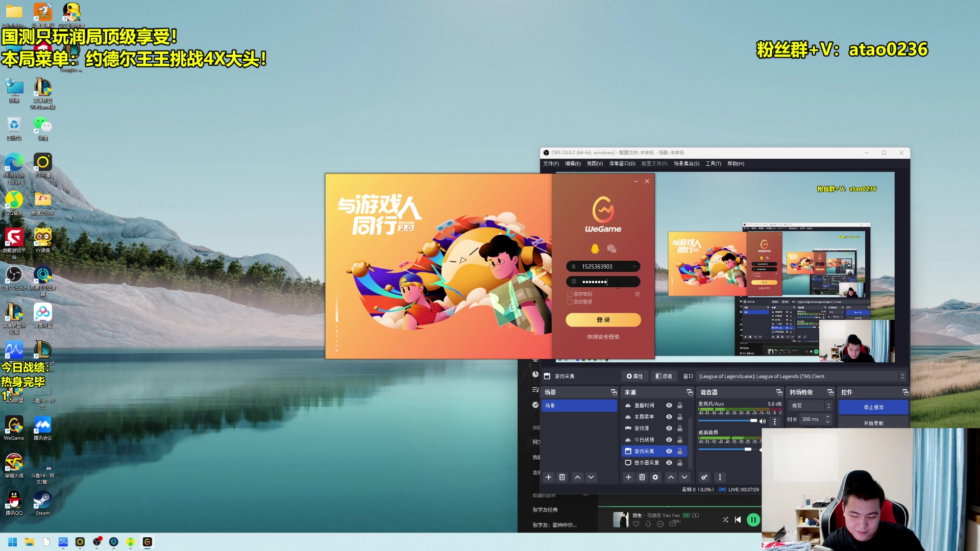980x551 pixels.
Task: Toggle lock on 显示器采集 source
Action: [x=680, y=463]
